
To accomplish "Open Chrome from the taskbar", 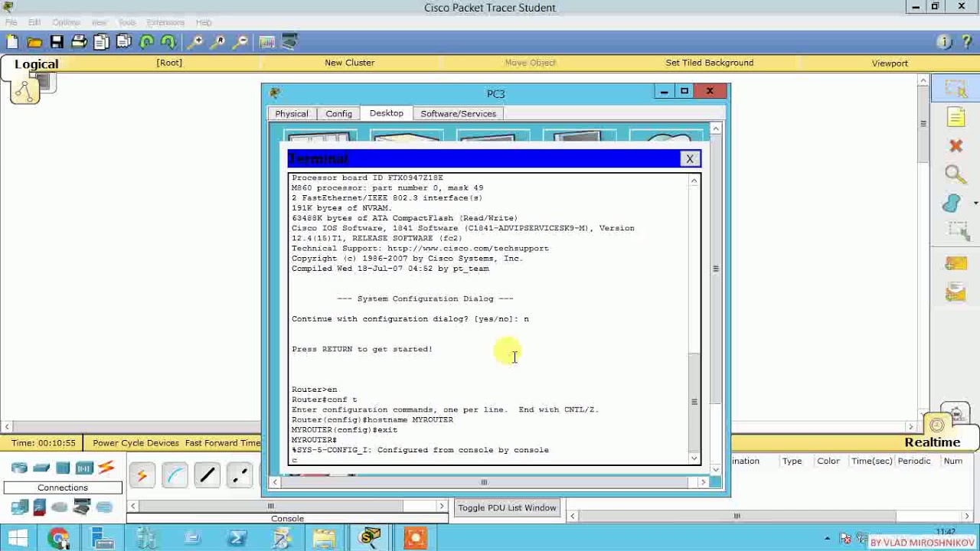I will point(58,539).
